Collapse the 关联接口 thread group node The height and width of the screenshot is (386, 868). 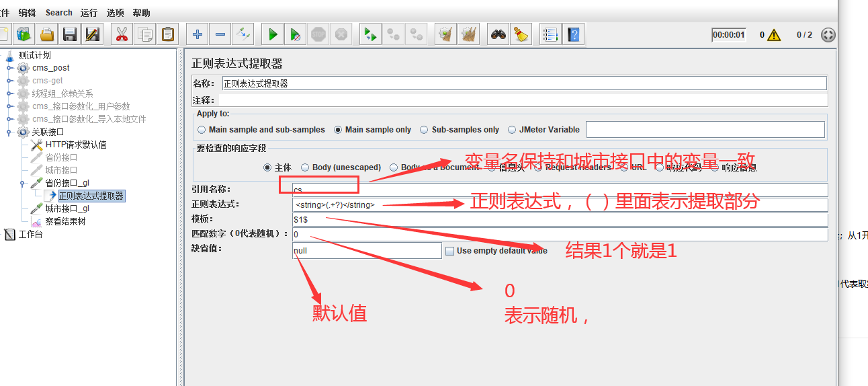(9, 132)
